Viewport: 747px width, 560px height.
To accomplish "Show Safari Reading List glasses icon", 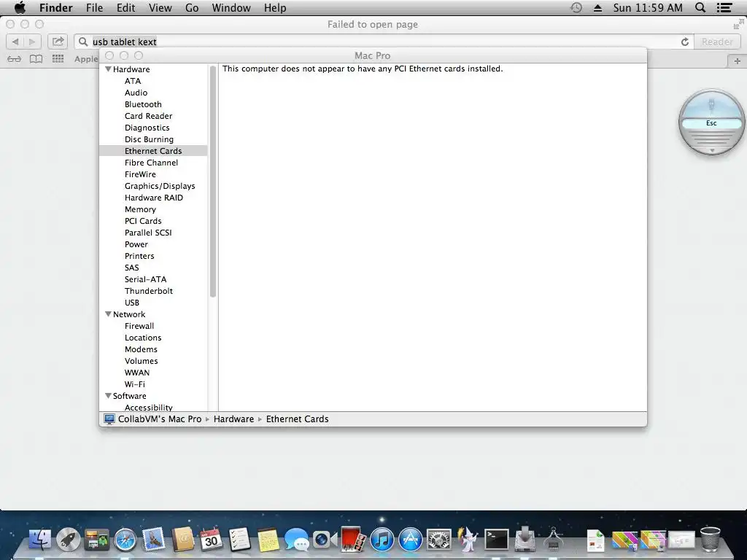I will pos(15,59).
